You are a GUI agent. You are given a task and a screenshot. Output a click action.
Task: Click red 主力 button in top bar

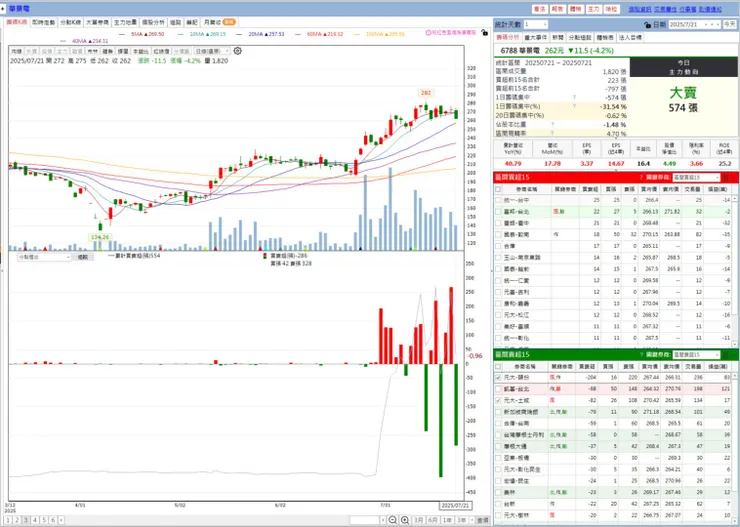point(594,9)
